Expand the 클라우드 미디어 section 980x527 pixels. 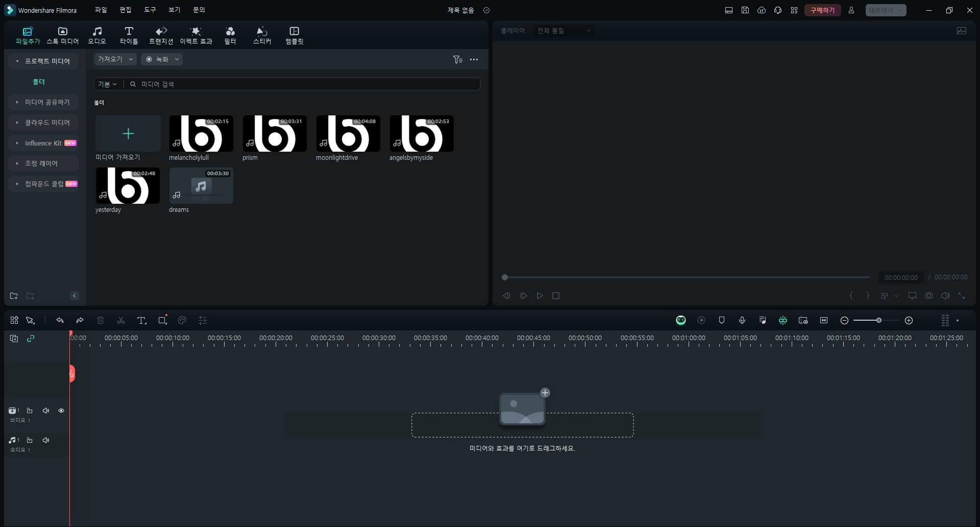43,123
